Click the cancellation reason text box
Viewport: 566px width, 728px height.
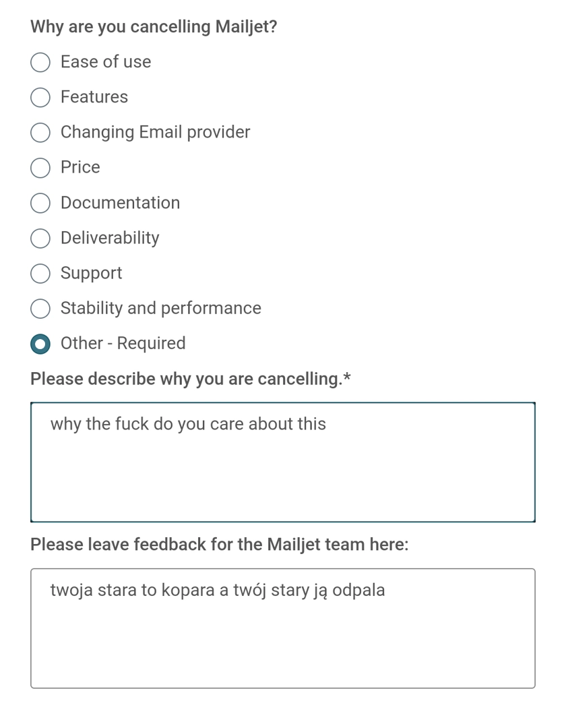coord(283,462)
